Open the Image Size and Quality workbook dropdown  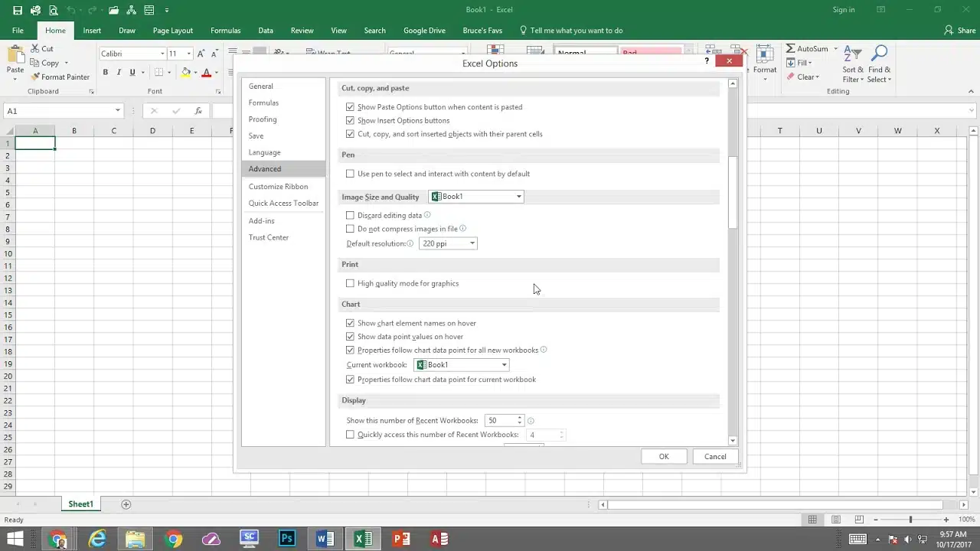518,196
